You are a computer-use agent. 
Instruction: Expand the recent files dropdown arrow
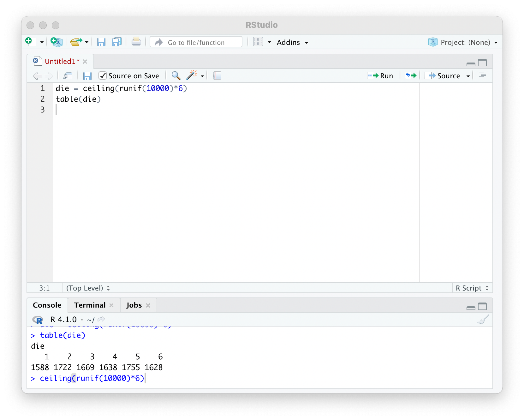(x=87, y=42)
